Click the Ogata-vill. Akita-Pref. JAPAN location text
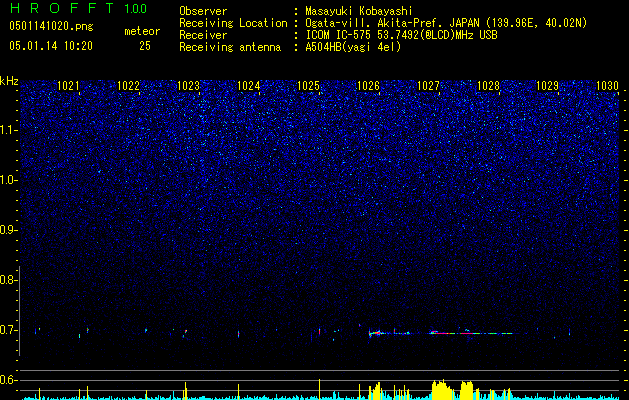This screenshot has height=400, width=629. pyautogui.click(x=446, y=23)
